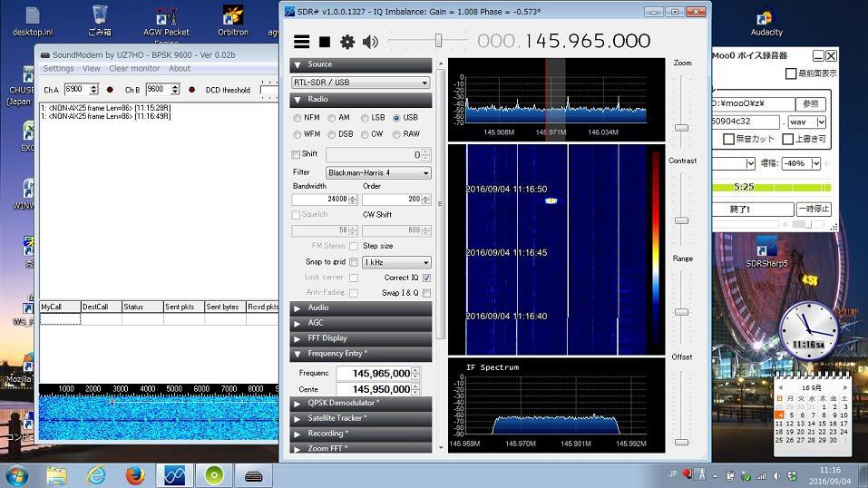This screenshot has height=488, width=868.
Task: Click 一時停止 pause button in Moo0 recorder
Action: coord(814,210)
